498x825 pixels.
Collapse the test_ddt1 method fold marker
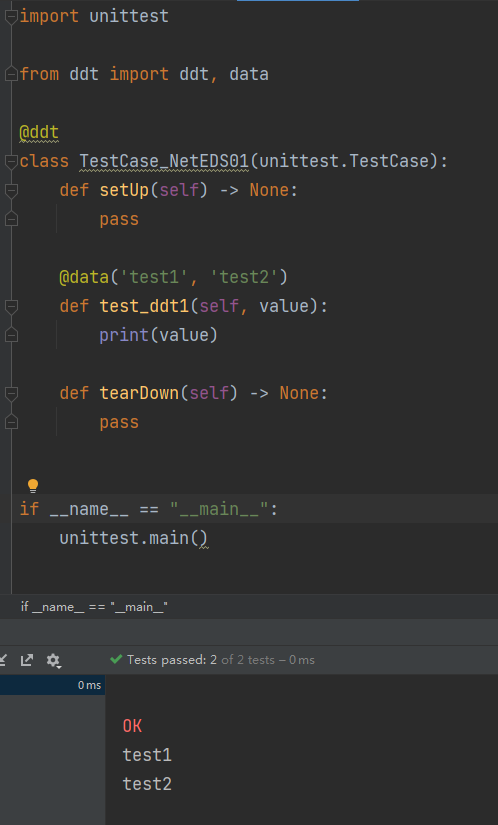pyautogui.click(x=11, y=306)
